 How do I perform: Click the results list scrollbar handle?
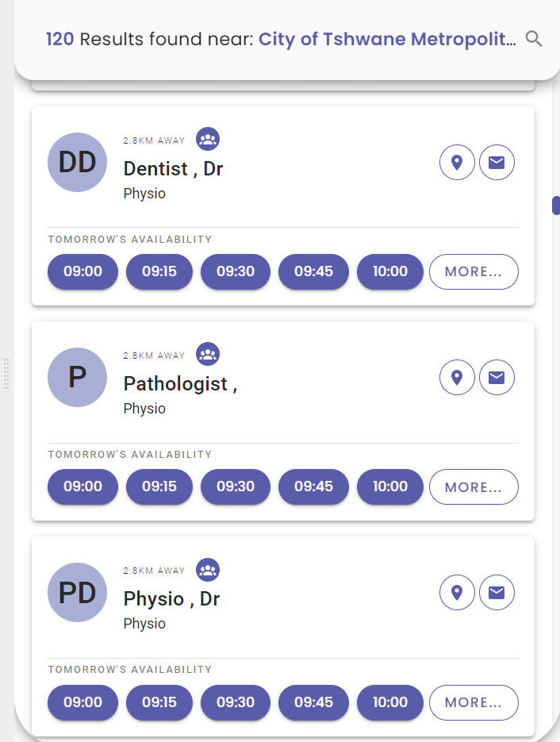click(x=556, y=205)
